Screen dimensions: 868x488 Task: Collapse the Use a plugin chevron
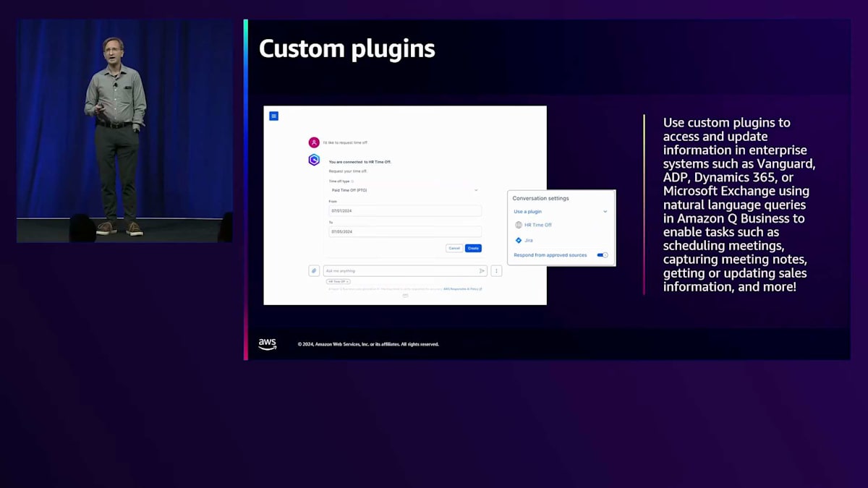[x=605, y=212]
